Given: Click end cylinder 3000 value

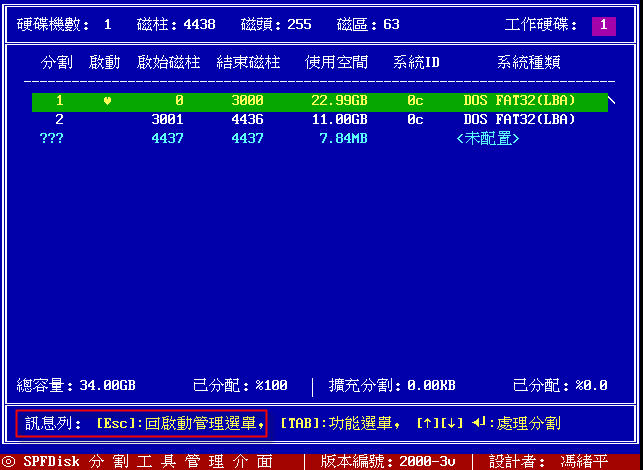Looking at the screenshot, I should [x=247, y=101].
